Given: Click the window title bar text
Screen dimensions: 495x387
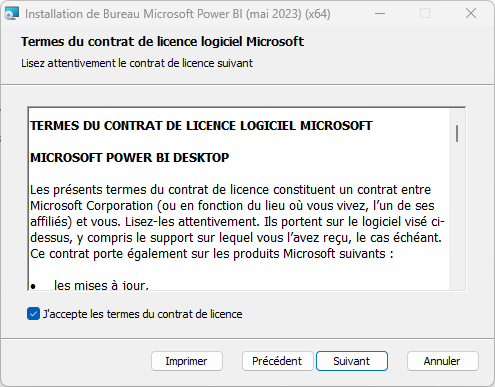Looking at the screenshot, I should pos(178,14).
